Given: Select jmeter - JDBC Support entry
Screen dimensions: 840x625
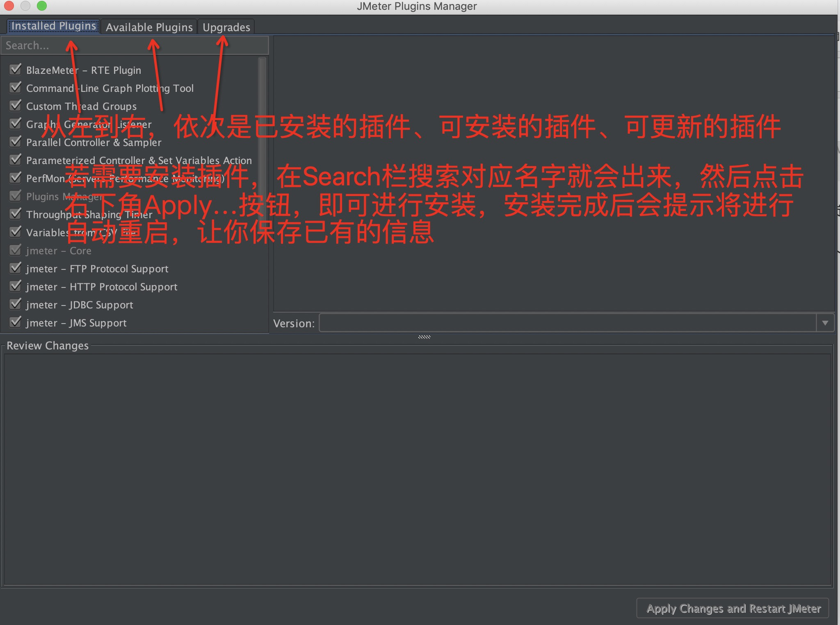Looking at the screenshot, I should click(x=80, y=305).
